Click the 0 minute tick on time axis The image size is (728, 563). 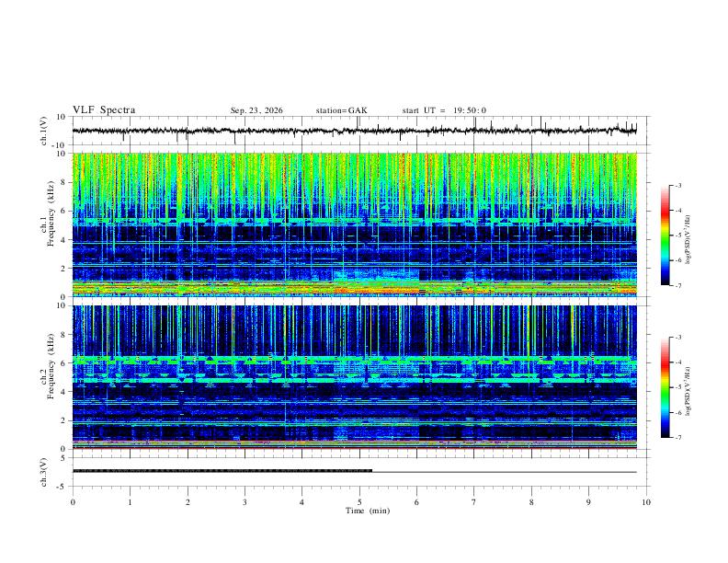tap(73, 502)
